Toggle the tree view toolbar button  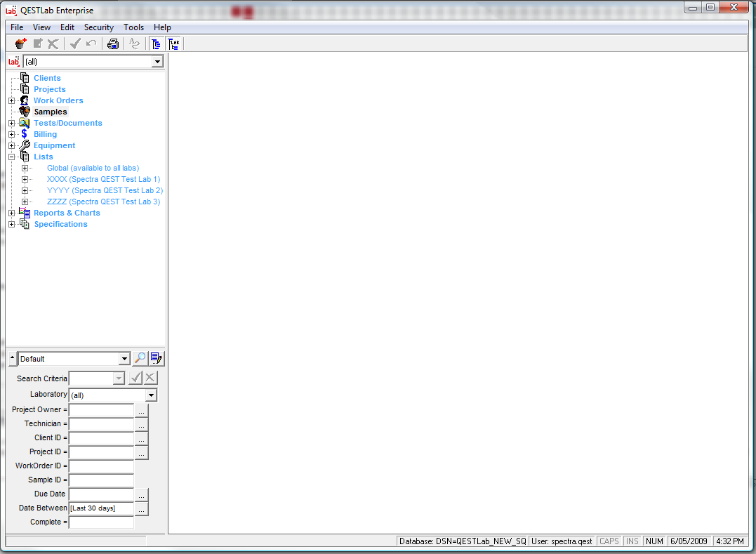pos(156,44)
